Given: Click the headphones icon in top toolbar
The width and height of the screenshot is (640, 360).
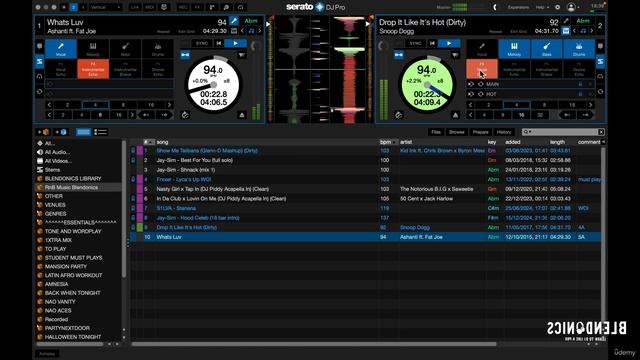Looking at the screenshot, I should (x=240, y=7).
